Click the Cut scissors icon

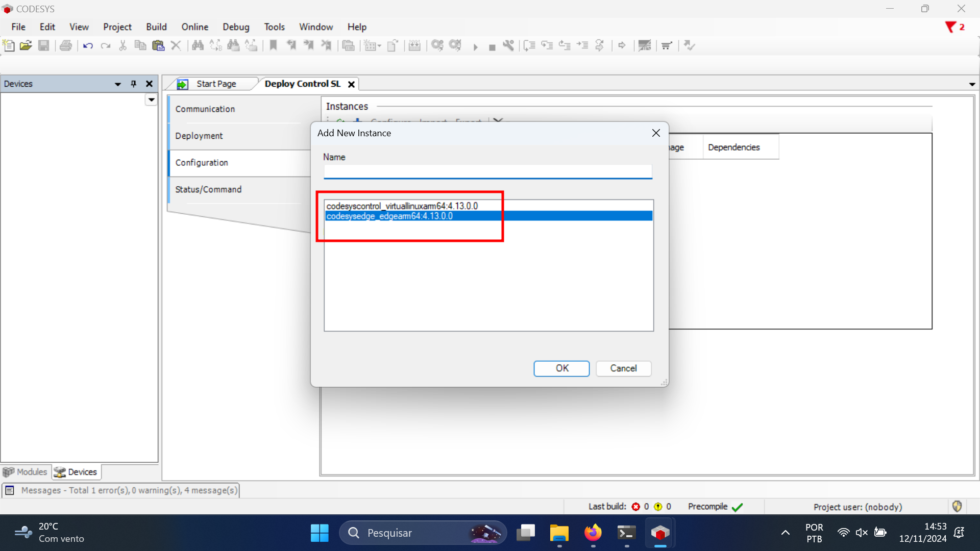click(123, 45)
